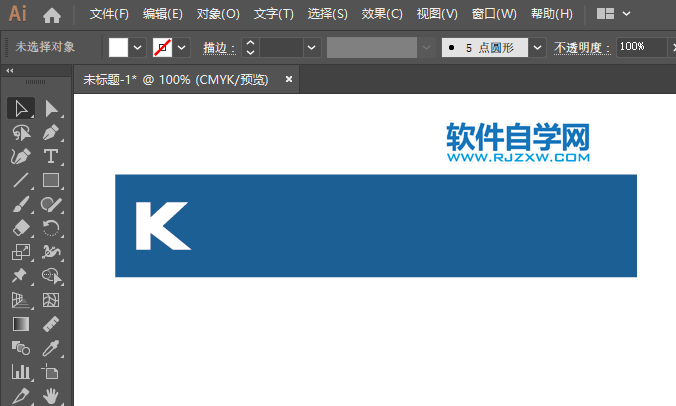Click the white fill color swatch
This screenshot has width=676, height=406.
pos(118,47)
